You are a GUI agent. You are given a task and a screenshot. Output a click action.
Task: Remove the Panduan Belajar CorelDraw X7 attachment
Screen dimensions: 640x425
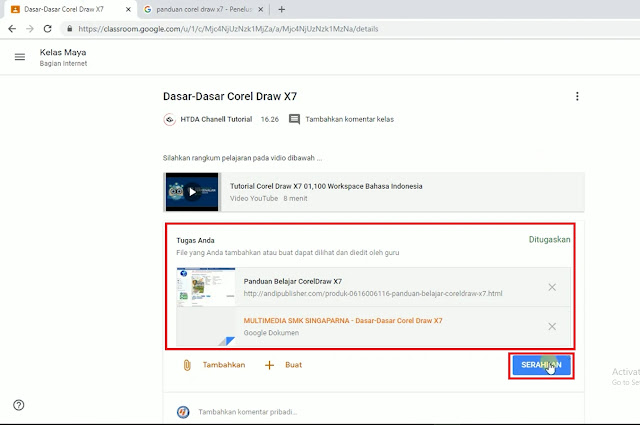coord(552,287)
